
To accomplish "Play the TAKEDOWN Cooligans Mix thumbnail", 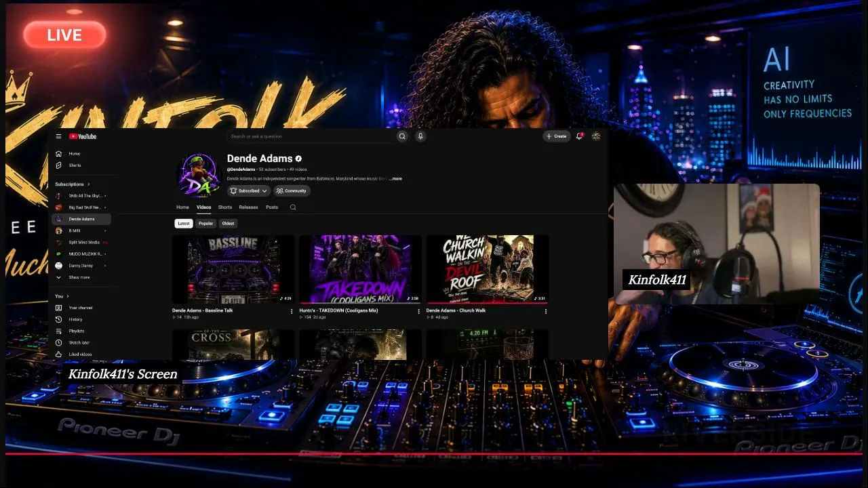I will (360, 269).
